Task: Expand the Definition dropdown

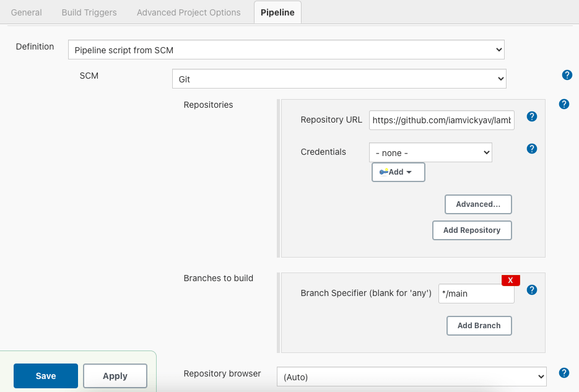Action: [x=286, y=50]
